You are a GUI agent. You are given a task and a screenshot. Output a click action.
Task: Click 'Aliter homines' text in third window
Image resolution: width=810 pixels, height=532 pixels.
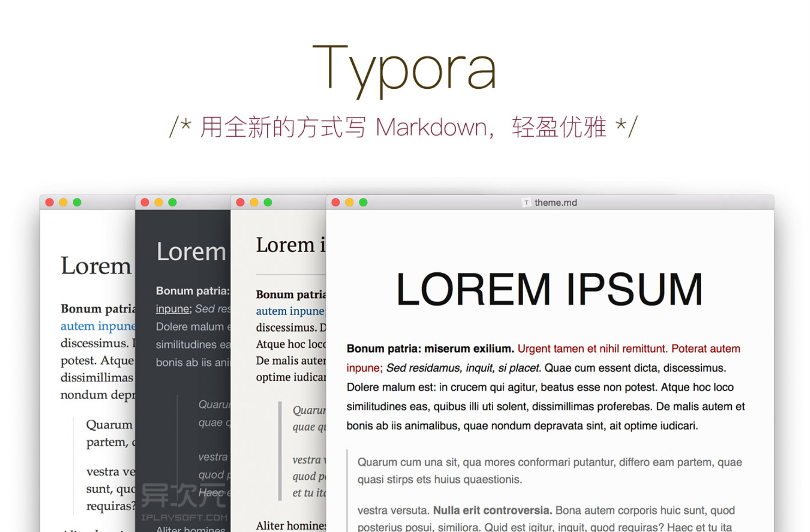291,526
